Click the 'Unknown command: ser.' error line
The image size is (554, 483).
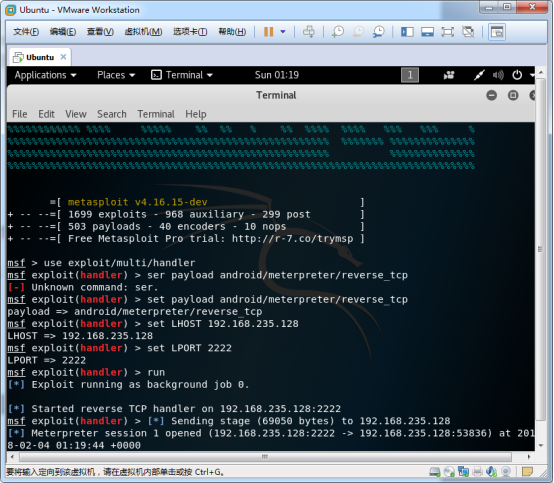83,287
